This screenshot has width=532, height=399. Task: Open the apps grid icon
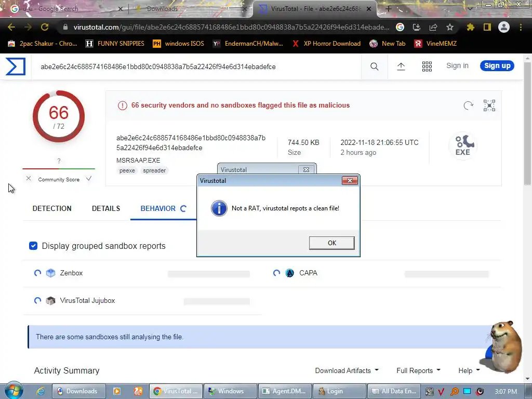coord(427,66)
